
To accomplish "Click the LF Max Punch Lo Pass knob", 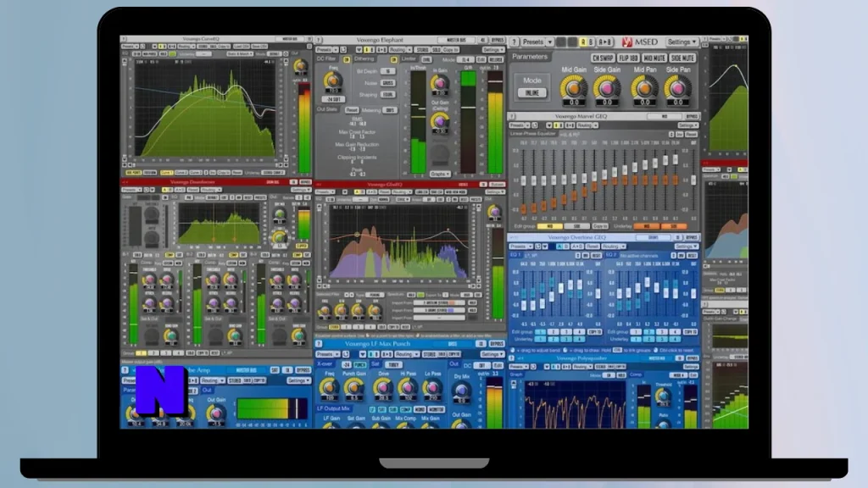I will (432, 386).
